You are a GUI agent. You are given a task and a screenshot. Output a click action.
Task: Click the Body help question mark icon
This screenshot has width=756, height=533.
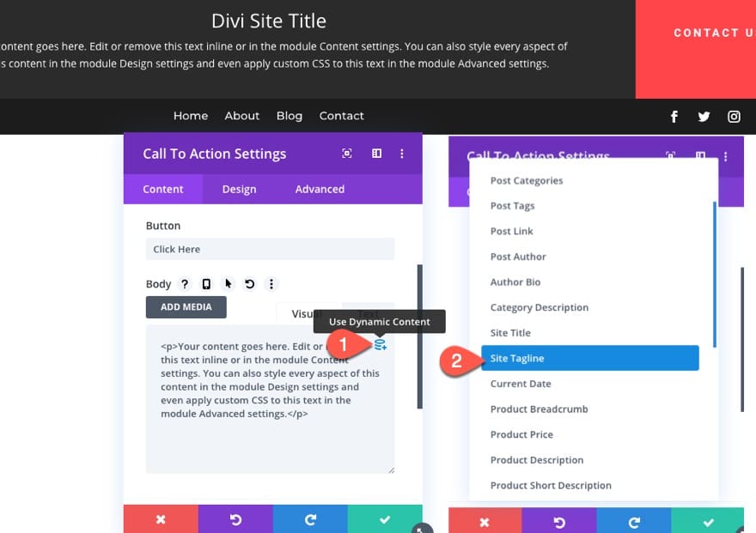[185, 284]
